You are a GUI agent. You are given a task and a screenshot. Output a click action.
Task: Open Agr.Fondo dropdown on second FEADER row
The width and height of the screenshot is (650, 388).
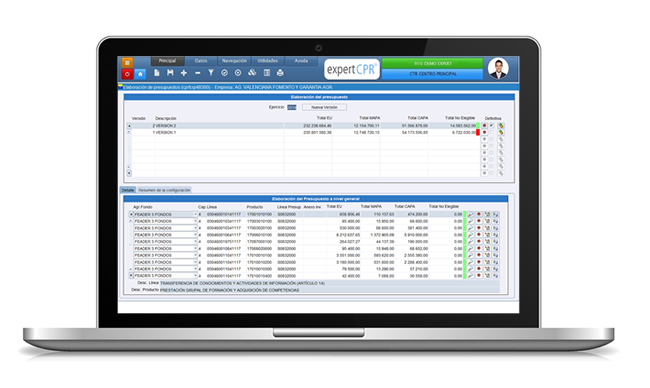click(195, 221)
